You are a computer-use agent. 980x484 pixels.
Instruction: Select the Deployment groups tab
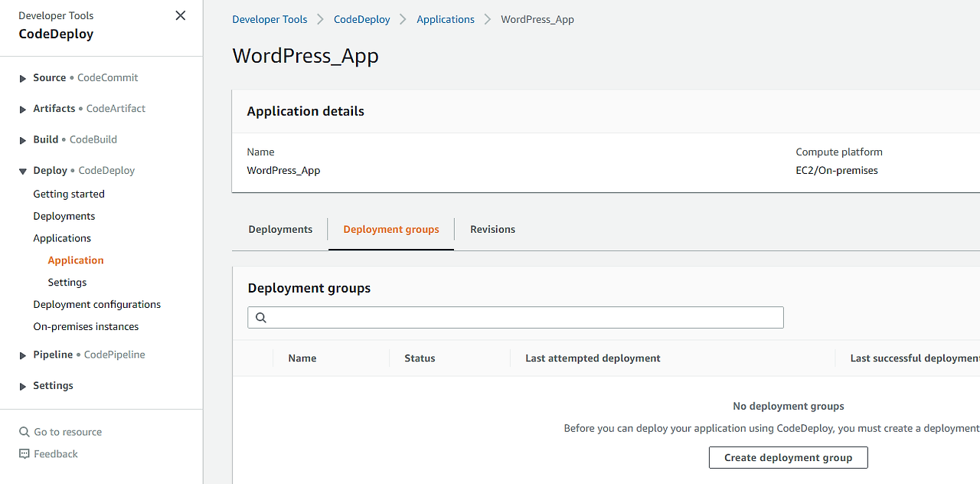click(391, 229)
